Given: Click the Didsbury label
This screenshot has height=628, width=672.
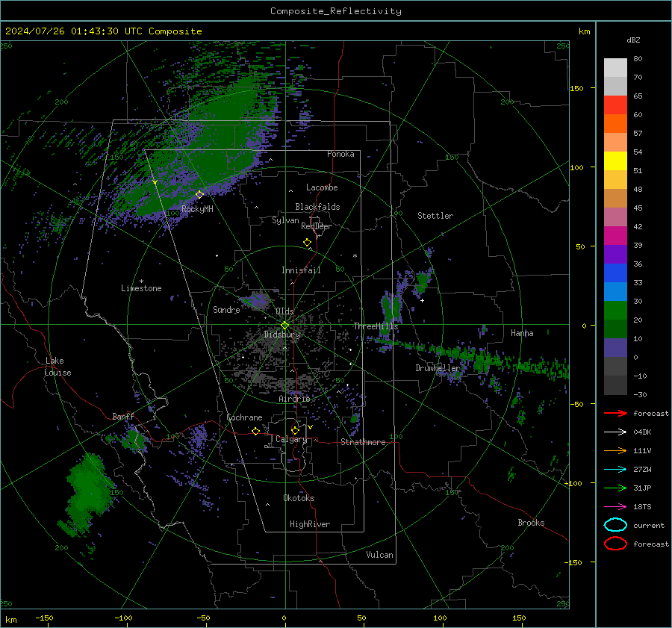Looking at the screenshot, I should coord(281,335).
